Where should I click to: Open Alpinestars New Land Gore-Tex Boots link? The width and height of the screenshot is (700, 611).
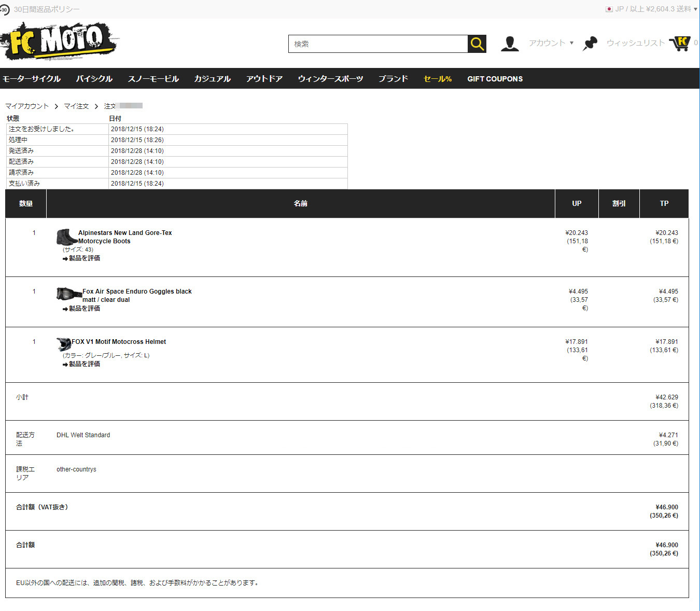pyautogui.click(x=125, y=237)
